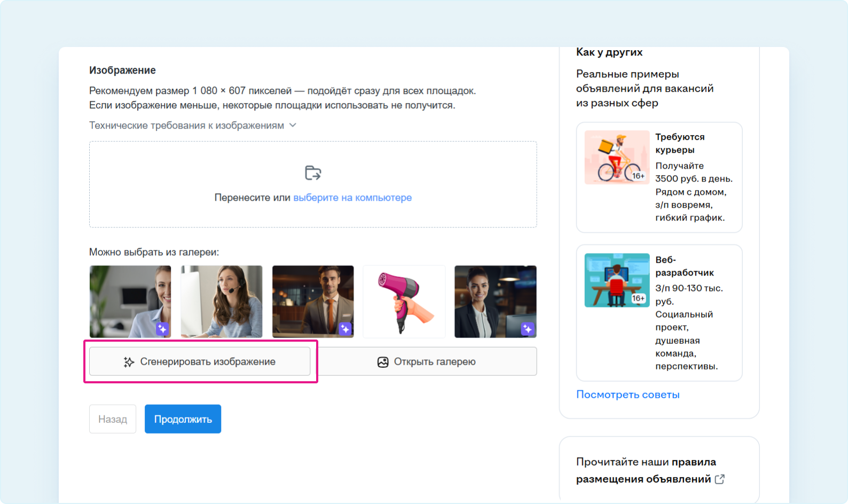This screenshot has width=848, height=504.
Task: Click gallery picture icon beside Открыть галерею
Action: click(383, 362)
